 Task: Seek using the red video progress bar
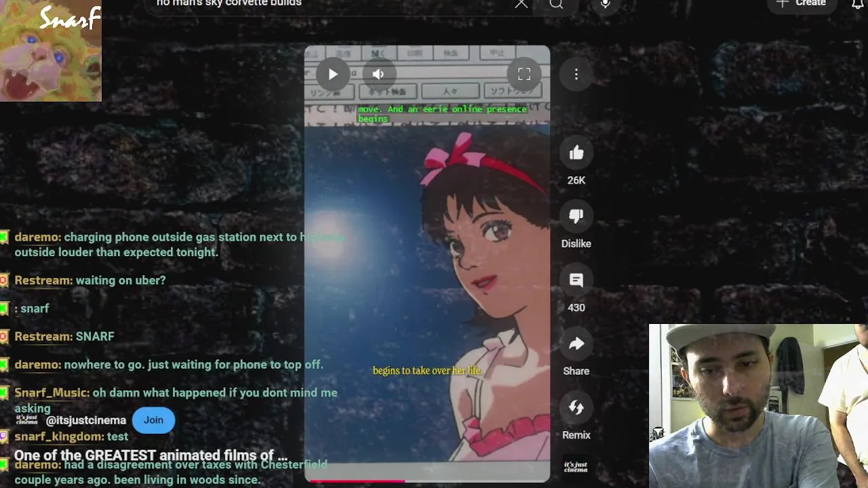point(427,481)
